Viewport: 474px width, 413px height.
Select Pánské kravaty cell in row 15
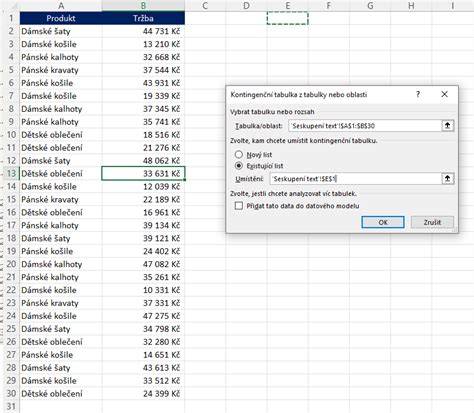click(61, 199)
